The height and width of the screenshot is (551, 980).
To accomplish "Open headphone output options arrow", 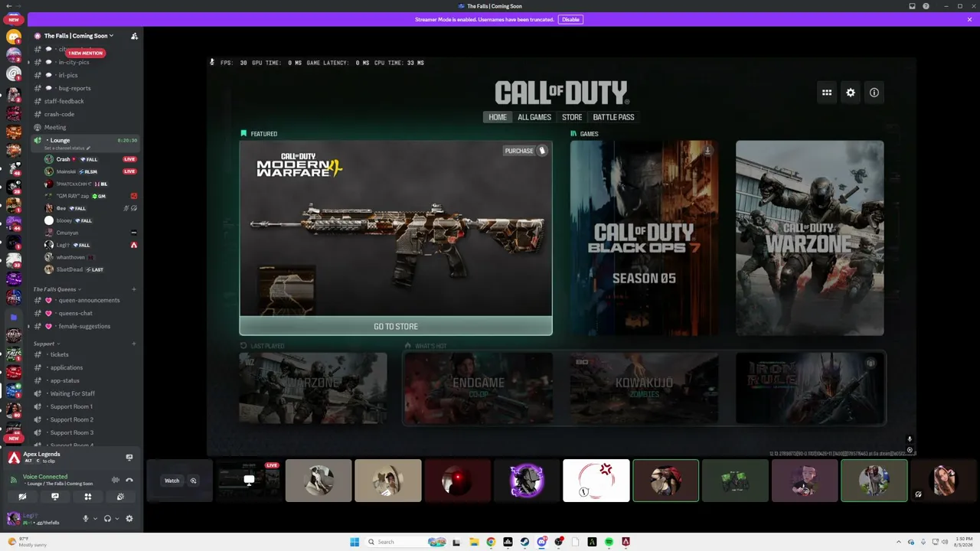I will [116, 519].
